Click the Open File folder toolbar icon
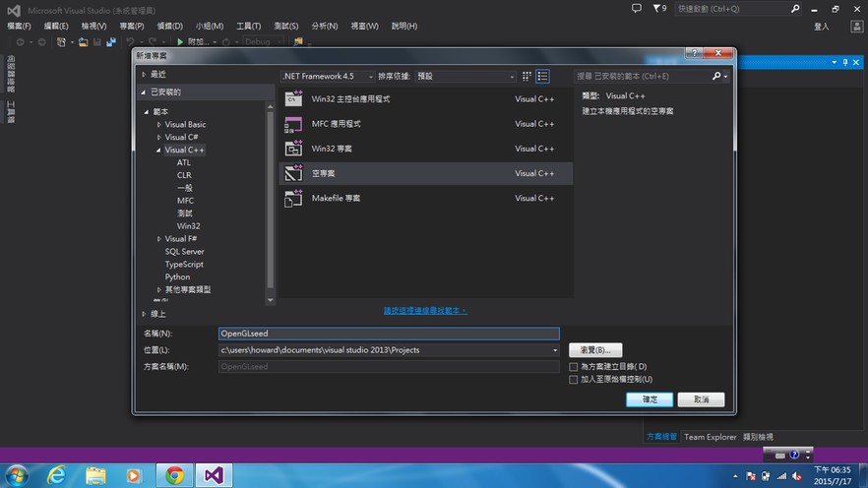This screenshot has height=488, width=868. (83, 42)
